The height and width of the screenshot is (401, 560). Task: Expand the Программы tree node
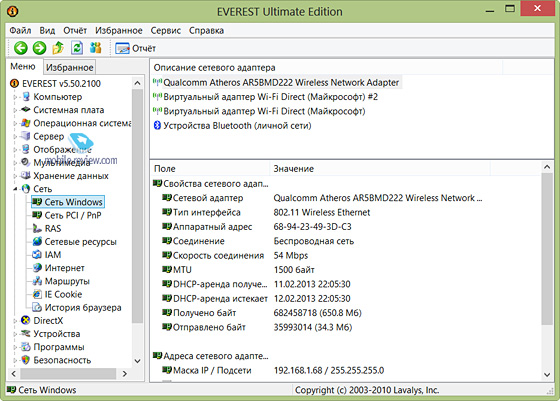(15, 347)
